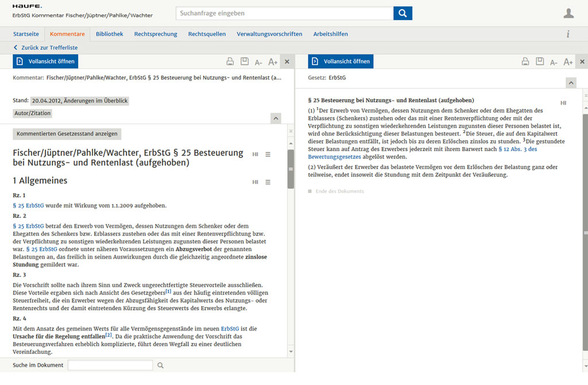Image resolution: width=588 pixels, height=385 pixels.
Task: Open the Rechtsquellen tab
Action: 207,34
